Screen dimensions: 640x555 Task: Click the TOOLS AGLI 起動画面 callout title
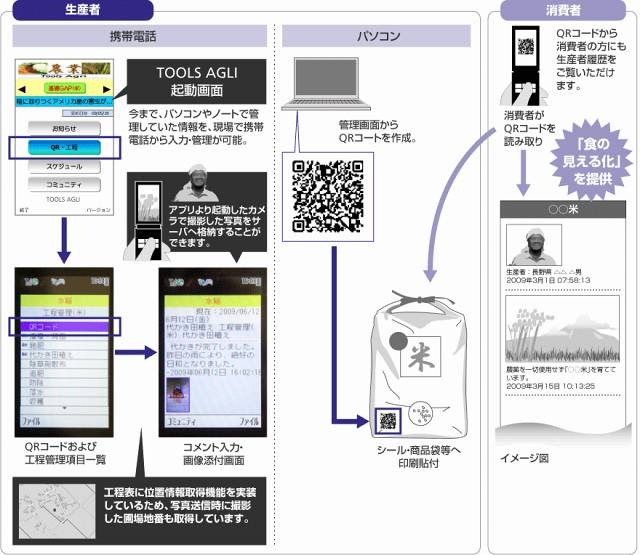click(197, 81)
